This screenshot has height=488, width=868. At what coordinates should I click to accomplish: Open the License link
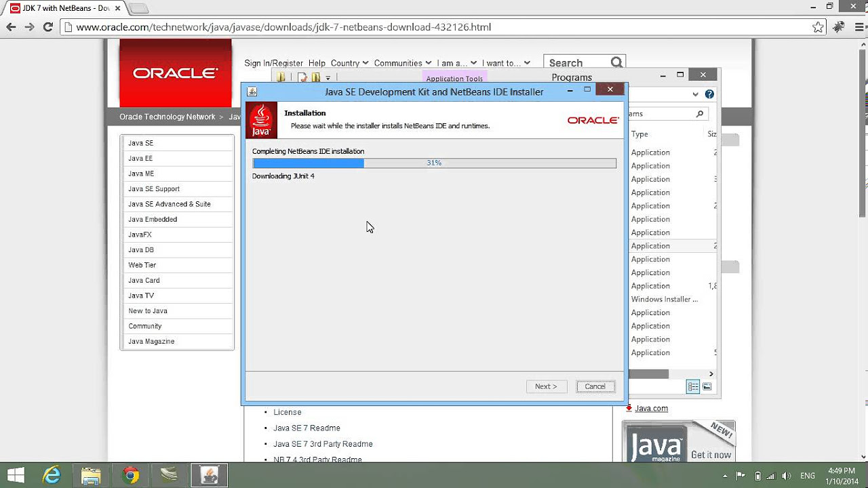coord(288,412)
